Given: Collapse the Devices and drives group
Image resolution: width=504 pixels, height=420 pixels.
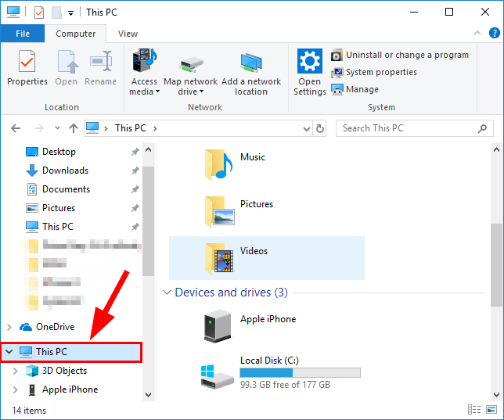Looking at the screenshot, I should (167, 293).
